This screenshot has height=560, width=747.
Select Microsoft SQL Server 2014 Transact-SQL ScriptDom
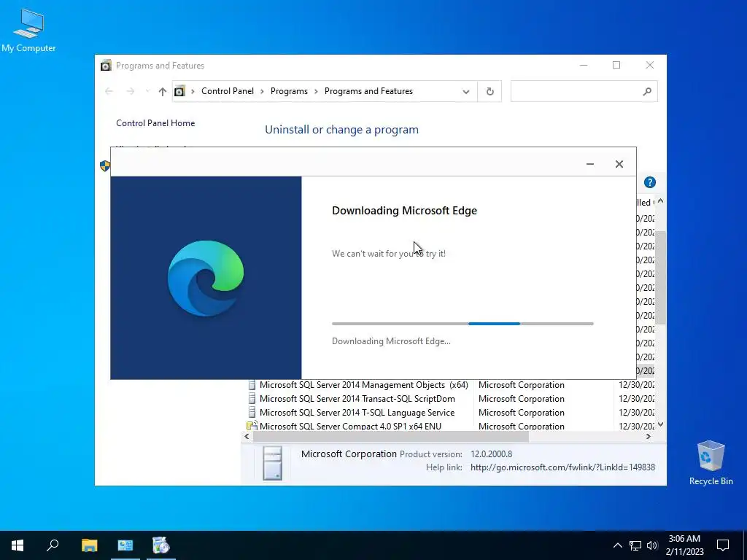[x=357, y=399]
